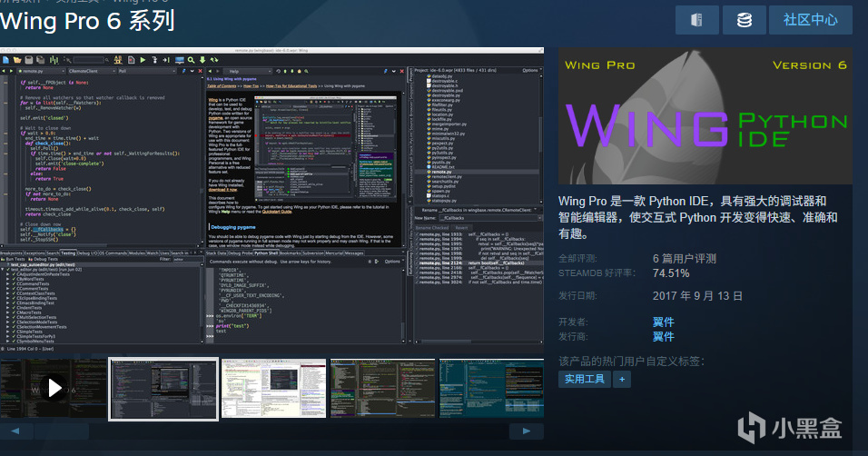Select the light-themed IDE screenshot thumbnail
Image resolution: width=868 pixels, height=456 pixels.
273,388
